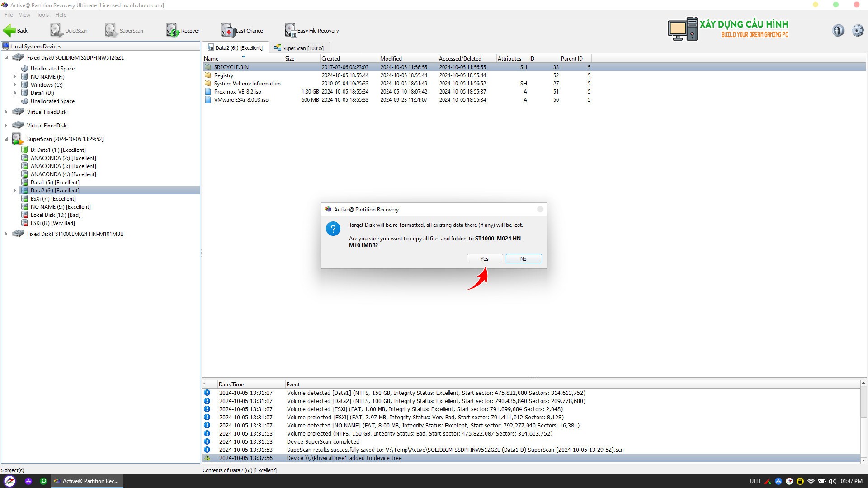
Task: Select VMware ESXi-8.0U3.iso file icon
Action: point(208,99)
